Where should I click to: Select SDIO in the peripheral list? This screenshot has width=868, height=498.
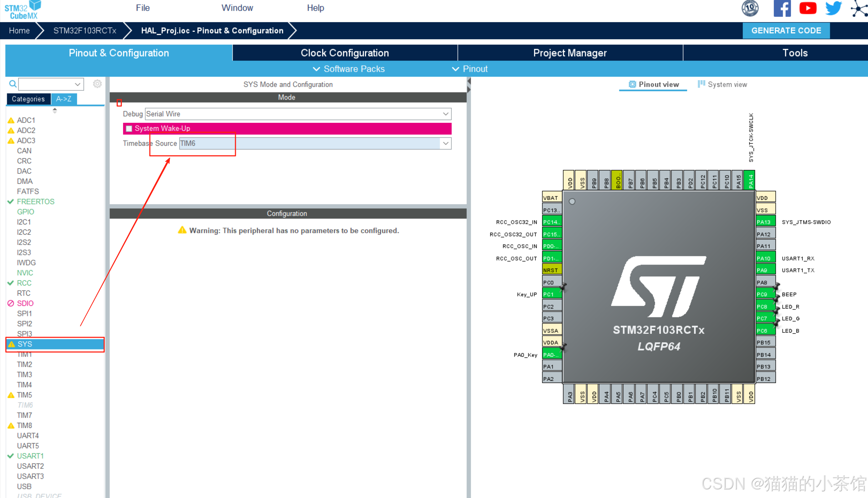click(x=25, y=303)
